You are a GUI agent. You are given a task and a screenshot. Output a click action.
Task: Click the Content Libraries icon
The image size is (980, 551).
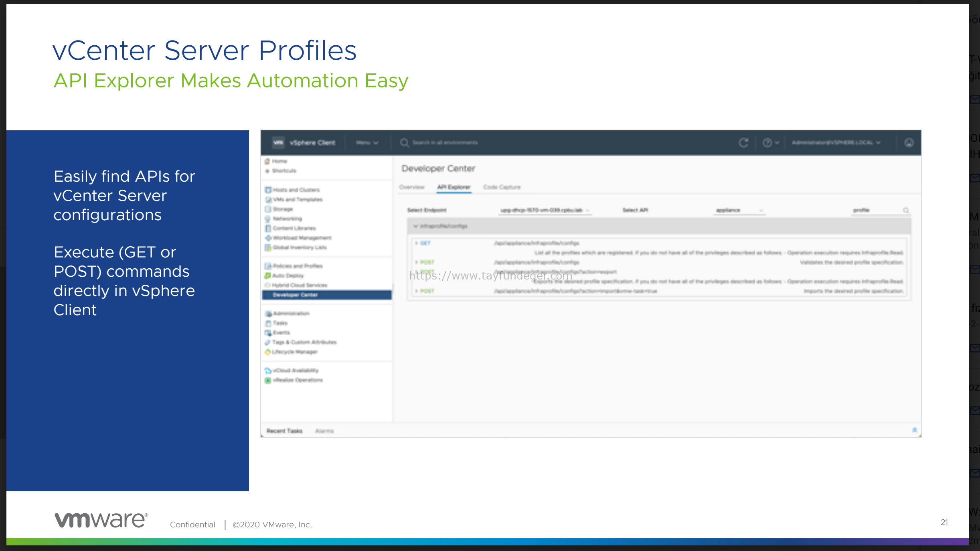tap(268, 229)
